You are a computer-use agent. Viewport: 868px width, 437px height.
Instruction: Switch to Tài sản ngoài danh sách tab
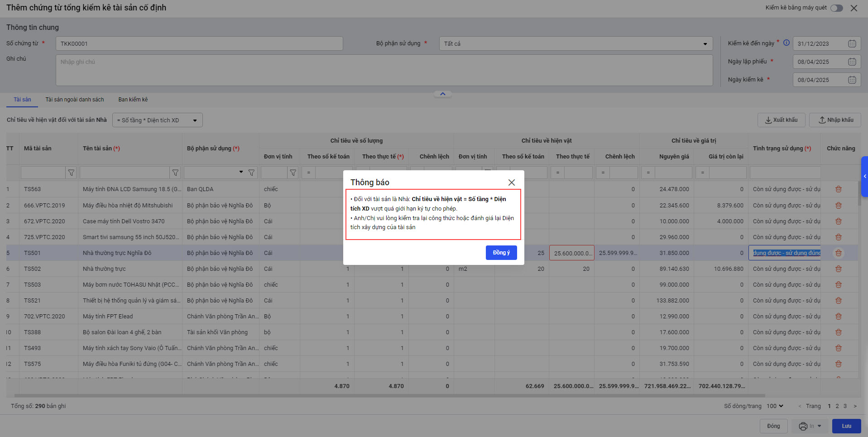coord(75,100)
